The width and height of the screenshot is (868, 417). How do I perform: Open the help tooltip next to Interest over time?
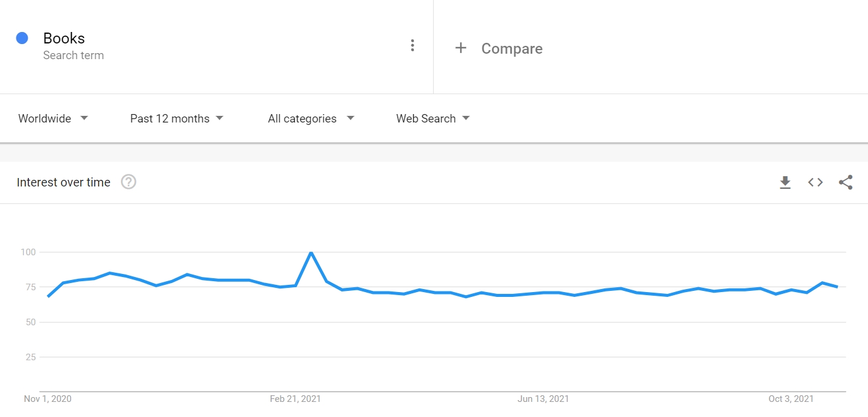click(x=128, y=182)
